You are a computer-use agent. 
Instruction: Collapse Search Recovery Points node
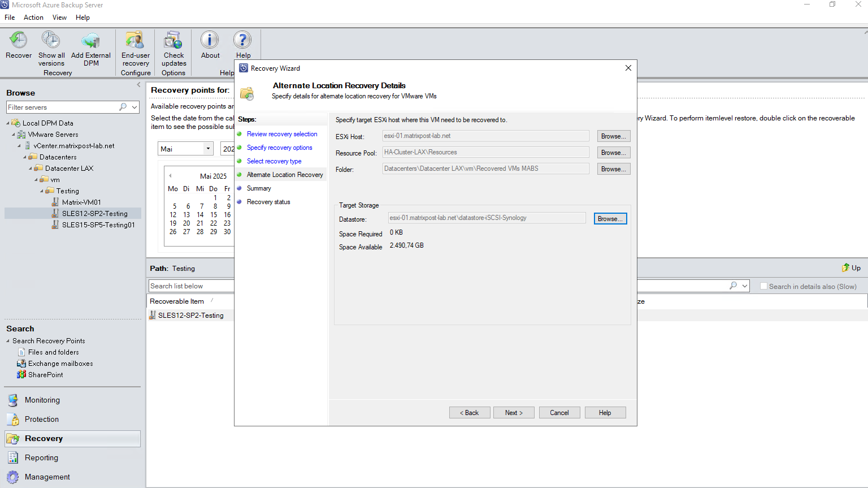tap(8, 341)
